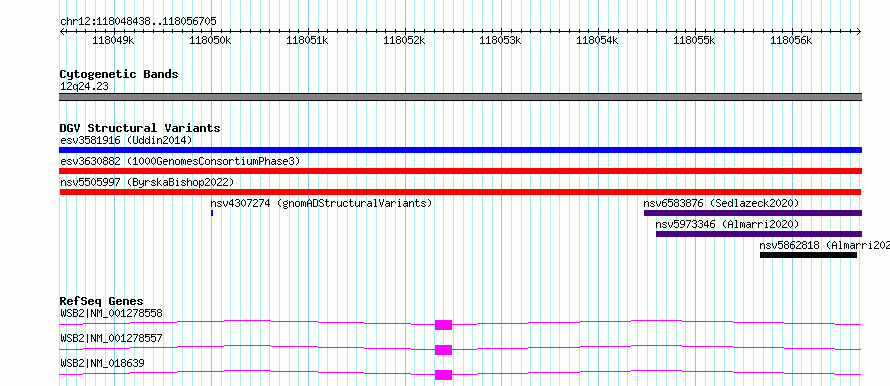
Task: Click the 118056k ruler tick label
Action: (791, 41)
